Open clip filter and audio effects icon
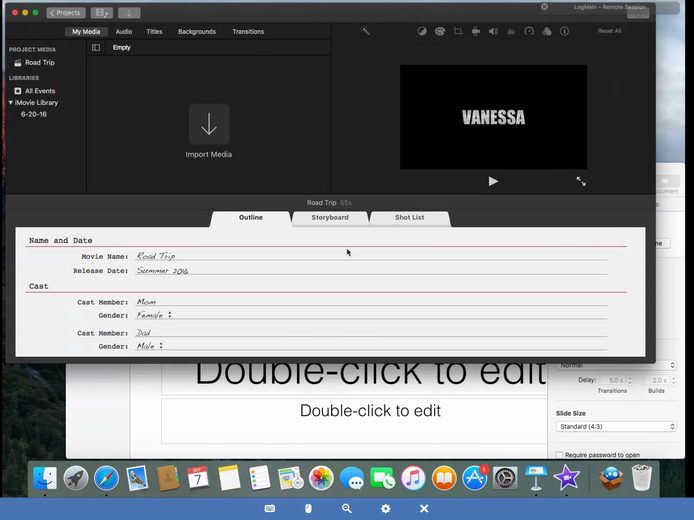This screenshot has height=520, width=694. (x=547, y=31)
